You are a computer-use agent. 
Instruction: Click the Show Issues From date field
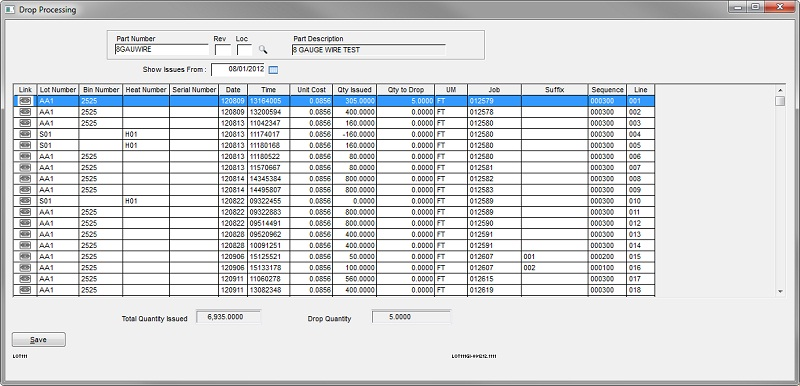[x=238, y=69]
